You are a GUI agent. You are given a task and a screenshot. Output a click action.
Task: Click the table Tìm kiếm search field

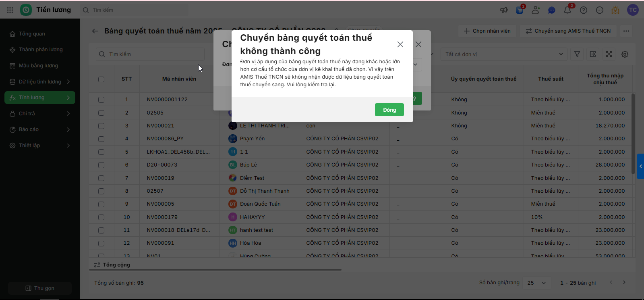coord(150,54)
